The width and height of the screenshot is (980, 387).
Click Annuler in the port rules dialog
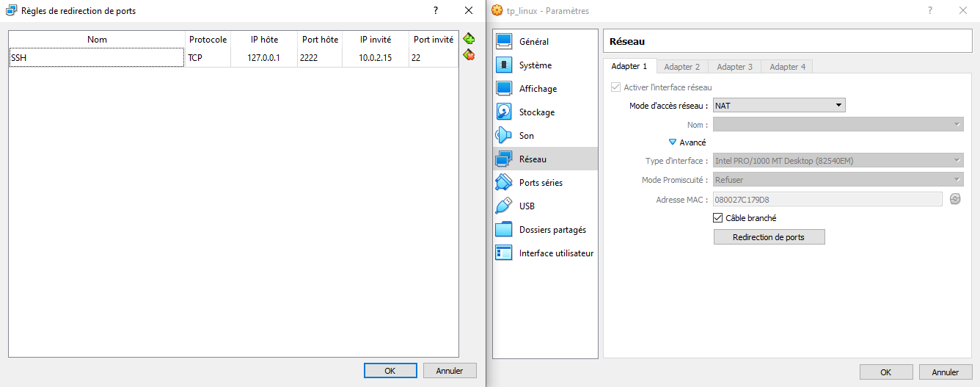[450, 371]
